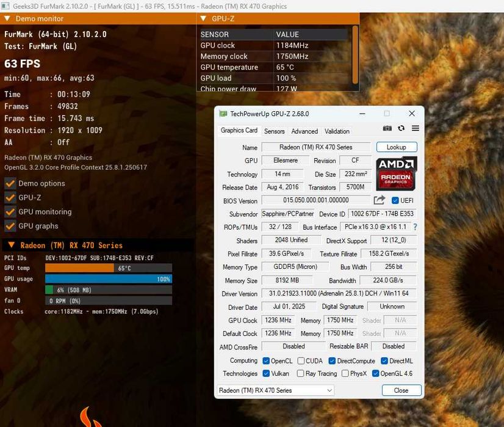Click the VALUE column header
Image resolution: width=504 pixels, height=427 pixels.
[x=312, y=34]
